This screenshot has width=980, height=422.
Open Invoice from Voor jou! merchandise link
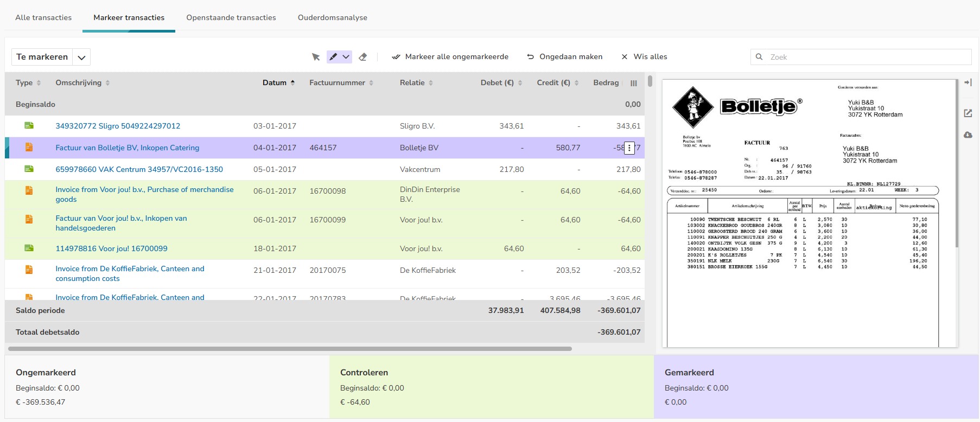(x=144, y=194)
